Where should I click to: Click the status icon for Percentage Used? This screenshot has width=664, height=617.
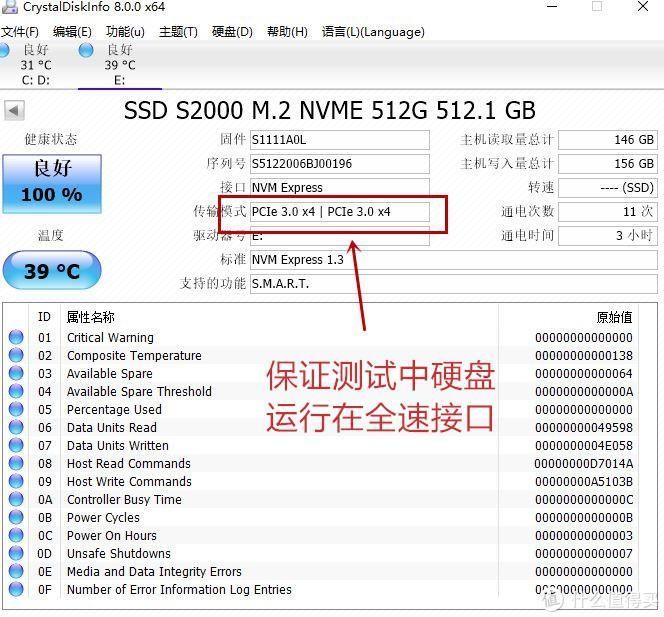[16, 409]
